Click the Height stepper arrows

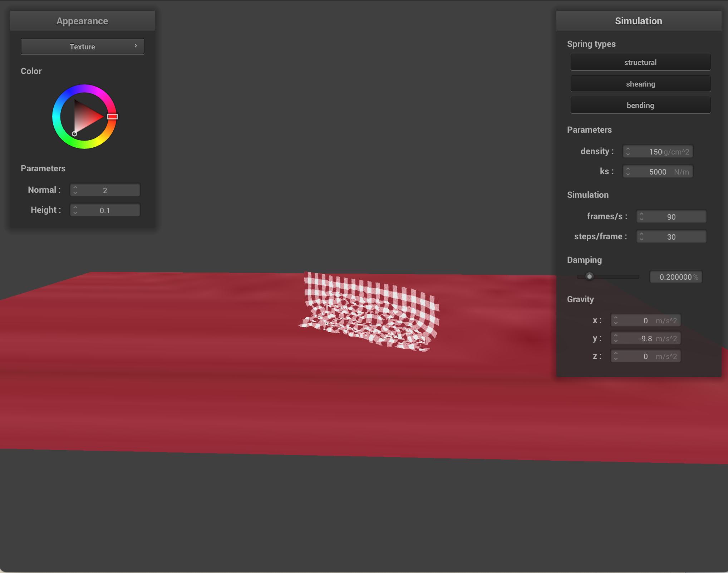pyautogui.click(x=75, y=210)
